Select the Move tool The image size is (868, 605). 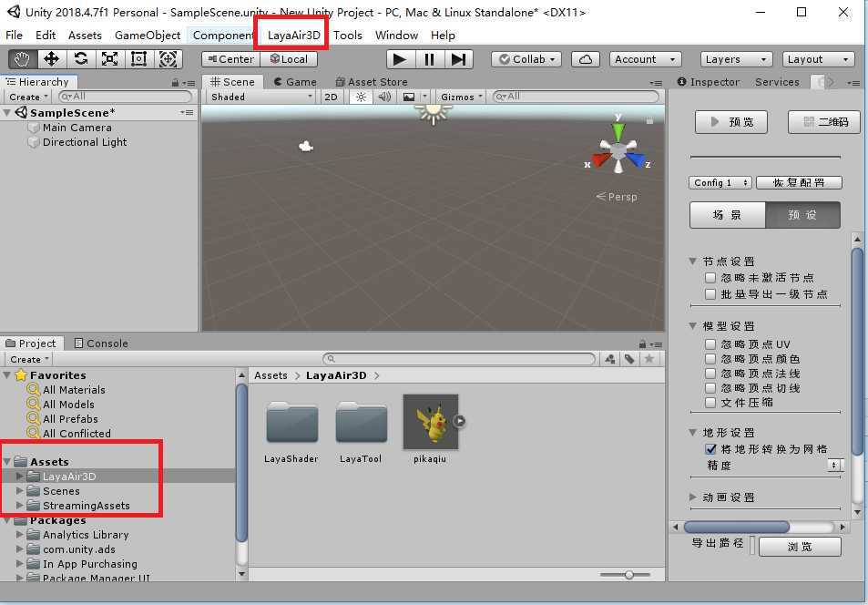click(52, 58)
